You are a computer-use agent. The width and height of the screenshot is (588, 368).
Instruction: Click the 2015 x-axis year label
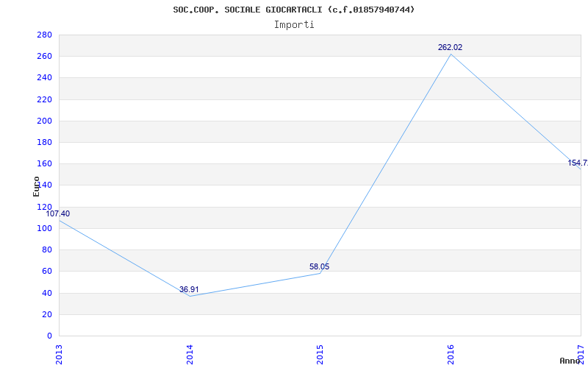320,355
